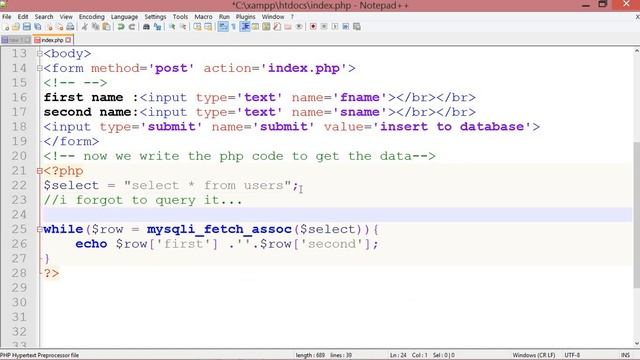The width and height of the screenshot is (640, 360).
Task: Toggle synchronized horizontal scrolling icon
Action: coord(208,27)
